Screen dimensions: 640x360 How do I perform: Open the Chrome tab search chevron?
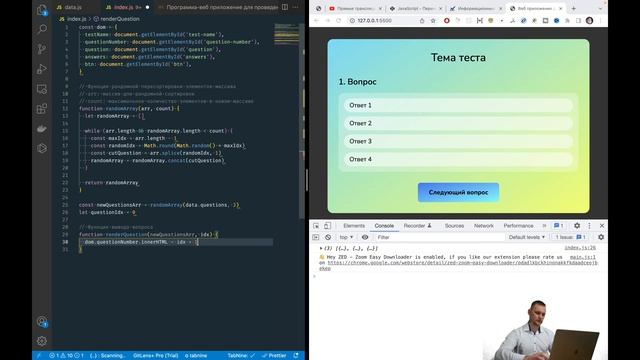coord(600,8)
